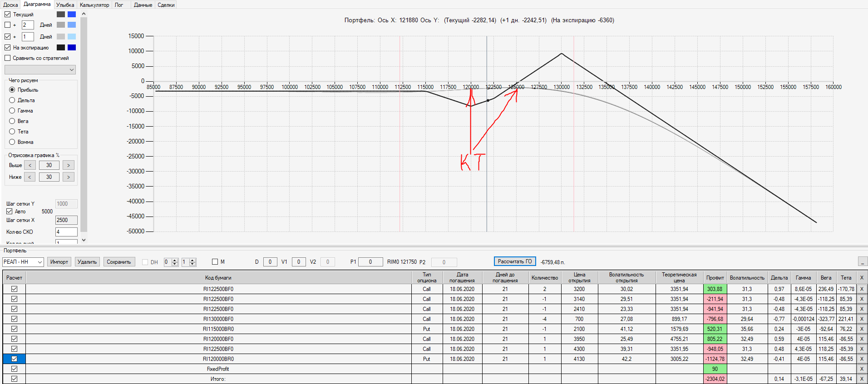Select the Диаграмма tab
Image resolution: width=868 pixels, height=384 pixels.
point(37,4)
